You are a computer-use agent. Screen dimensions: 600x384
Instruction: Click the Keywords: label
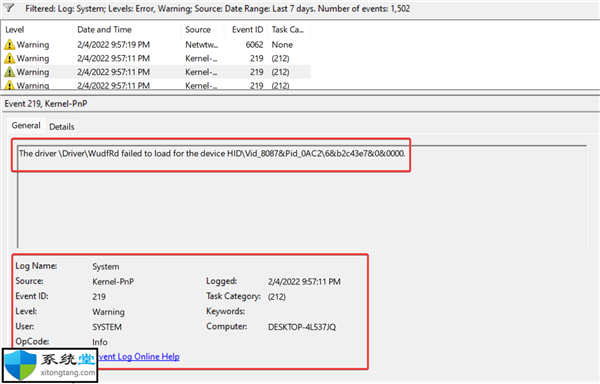pos(225,311)
